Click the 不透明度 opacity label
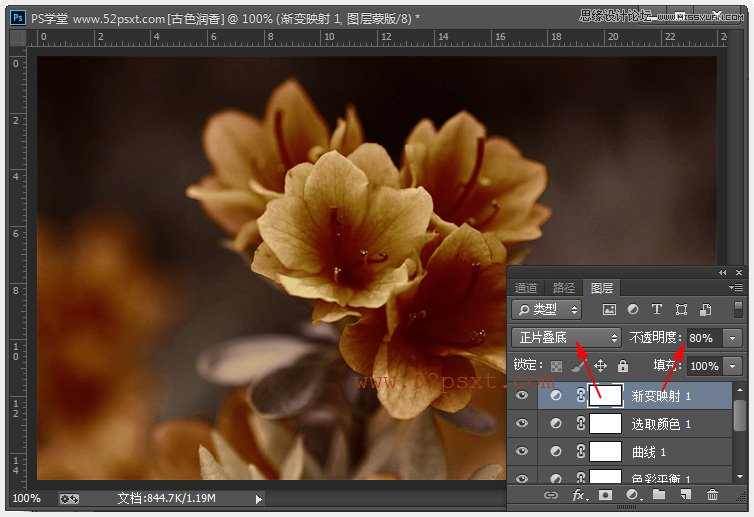The height and width of the screenshot is (517, 754). pos(655,338)
